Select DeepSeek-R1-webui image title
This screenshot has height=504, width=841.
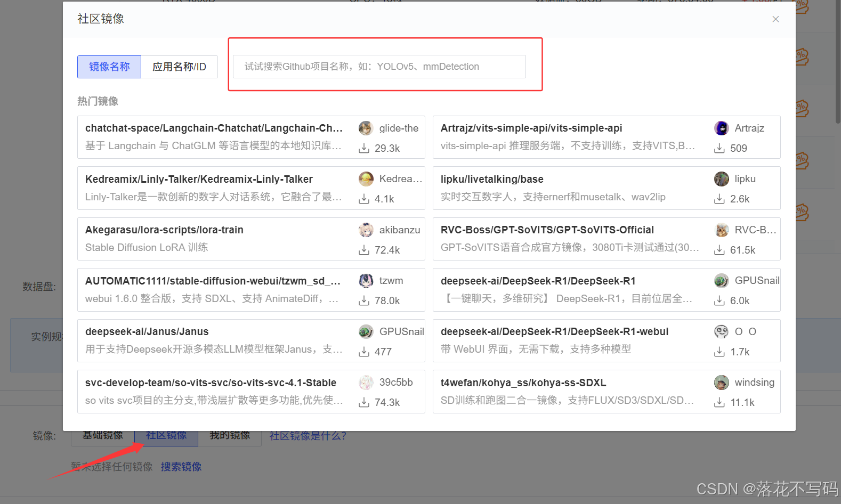click(x=554, y=331)
